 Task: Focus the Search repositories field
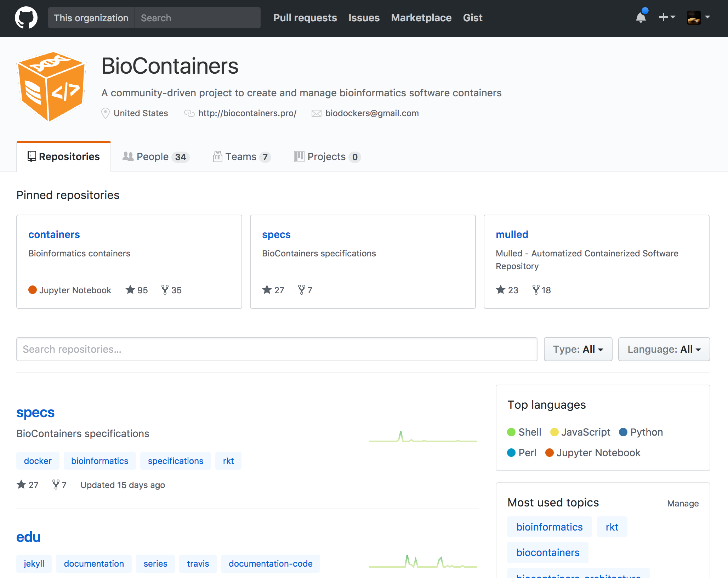[277, 349]
